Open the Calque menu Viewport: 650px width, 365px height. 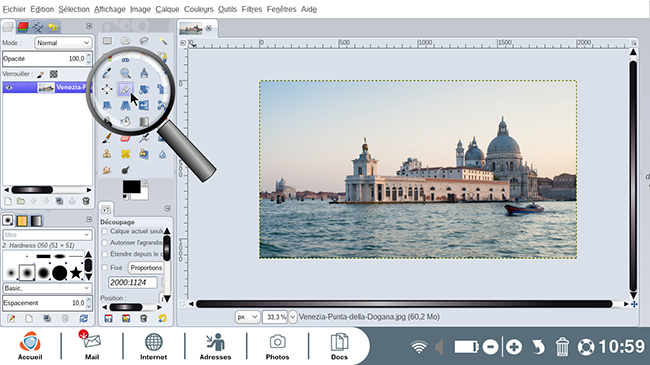[167, 9]
